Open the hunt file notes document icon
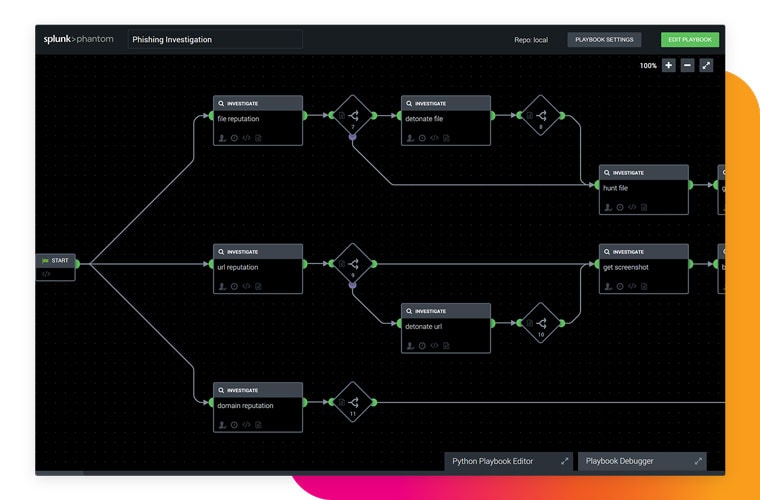The image size is (760, 500). click(x=644, y=207)
